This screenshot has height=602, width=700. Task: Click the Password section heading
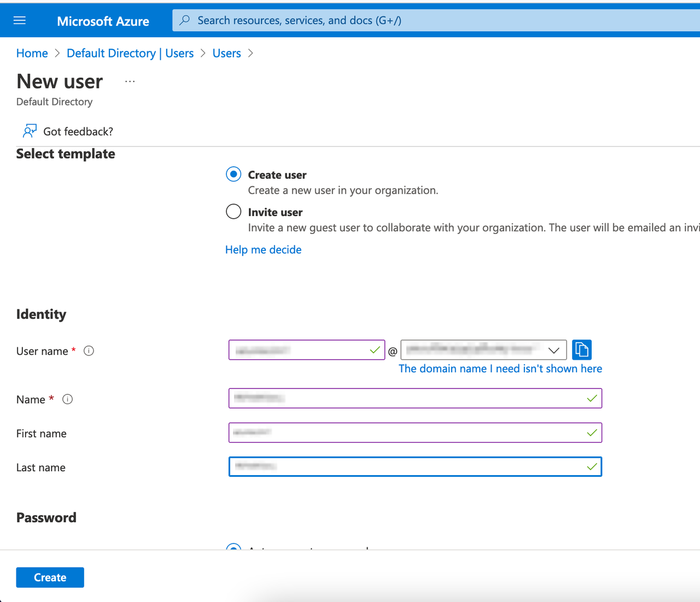point(46,518)
